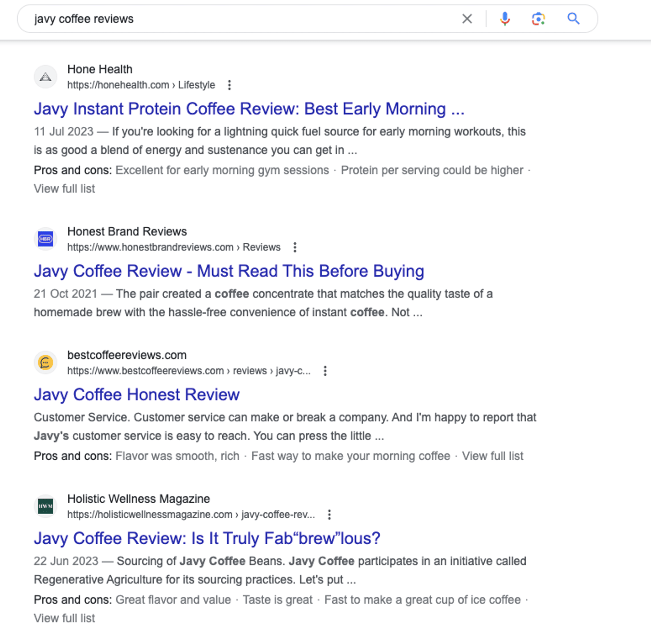Start voice search with microphone icon

[x=505, y=19]
